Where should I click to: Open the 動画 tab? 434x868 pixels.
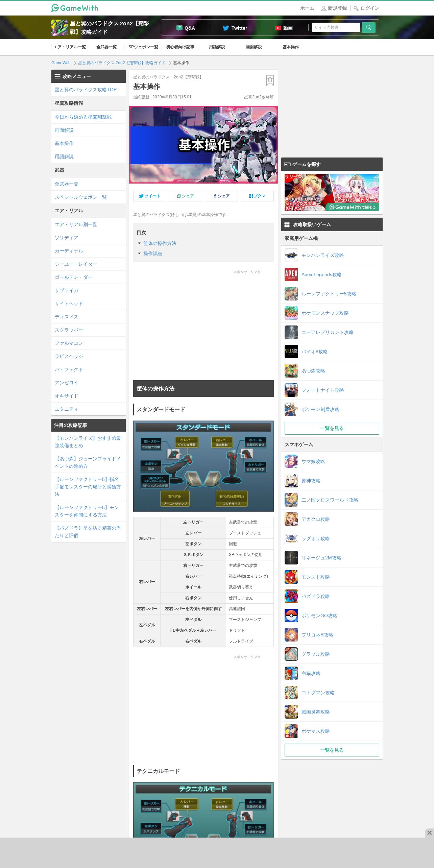pos(284,28)
